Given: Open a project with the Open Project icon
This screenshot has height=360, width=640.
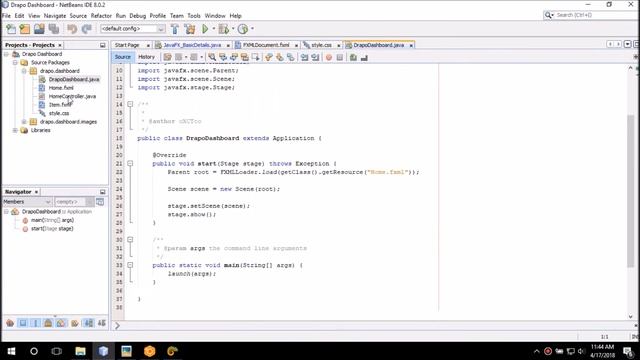Looking at the screenshot, I should tap(39, 29).
